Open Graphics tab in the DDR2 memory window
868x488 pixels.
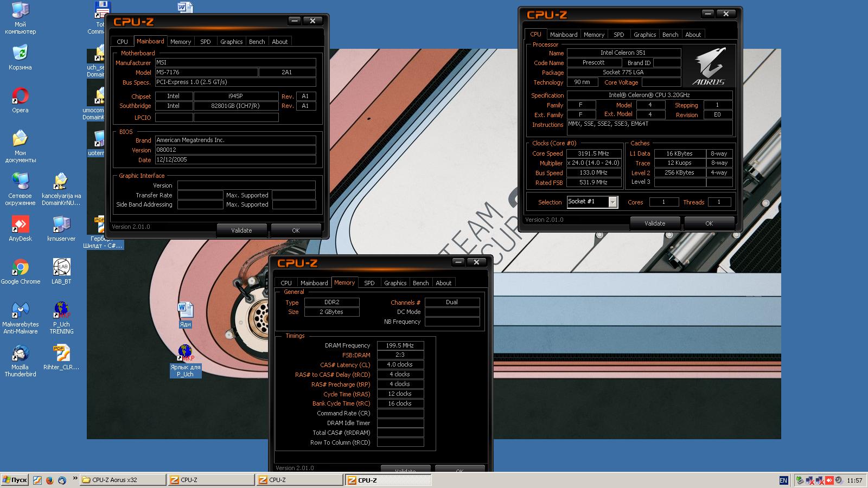395,283
